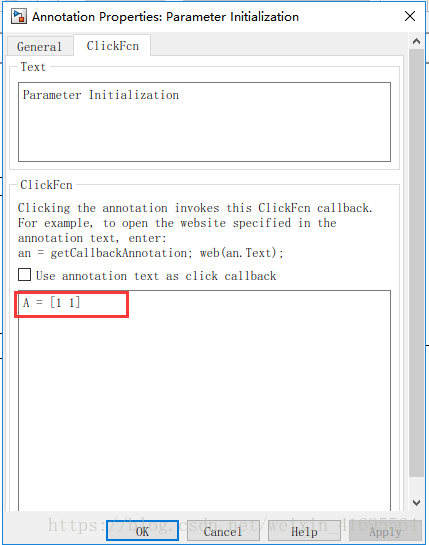Confirm changes with the OK button
Screen dimensions: 429x545
142,531
